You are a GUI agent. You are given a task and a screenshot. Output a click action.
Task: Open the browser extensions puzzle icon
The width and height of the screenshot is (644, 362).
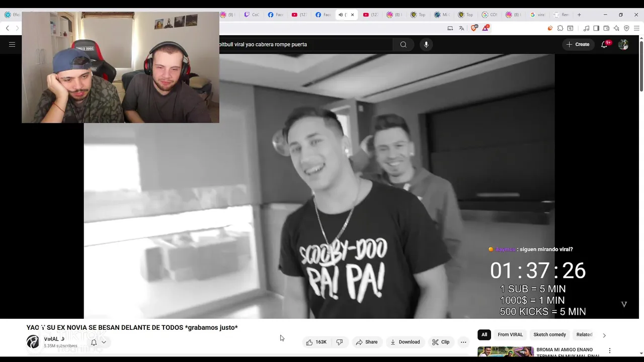tap(560, 28)
